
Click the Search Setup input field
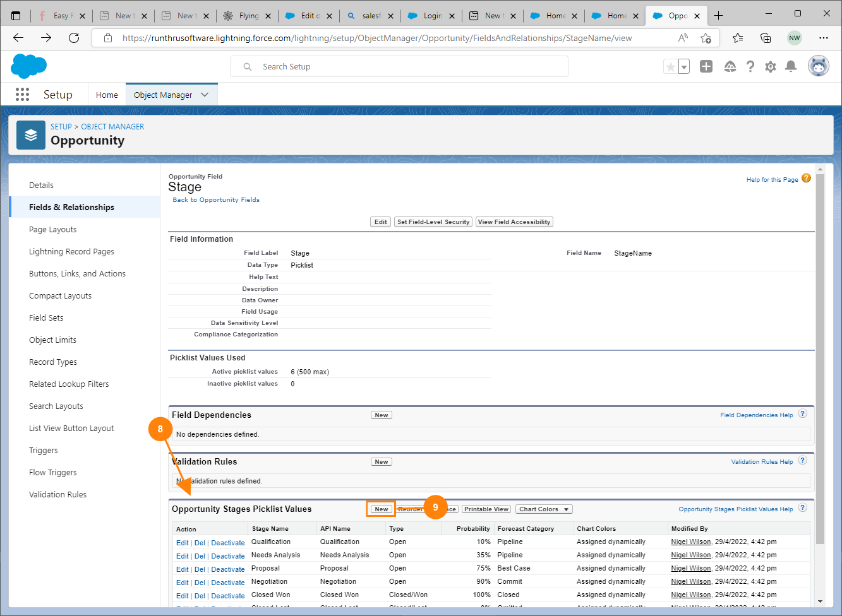[x=404, y=66]
